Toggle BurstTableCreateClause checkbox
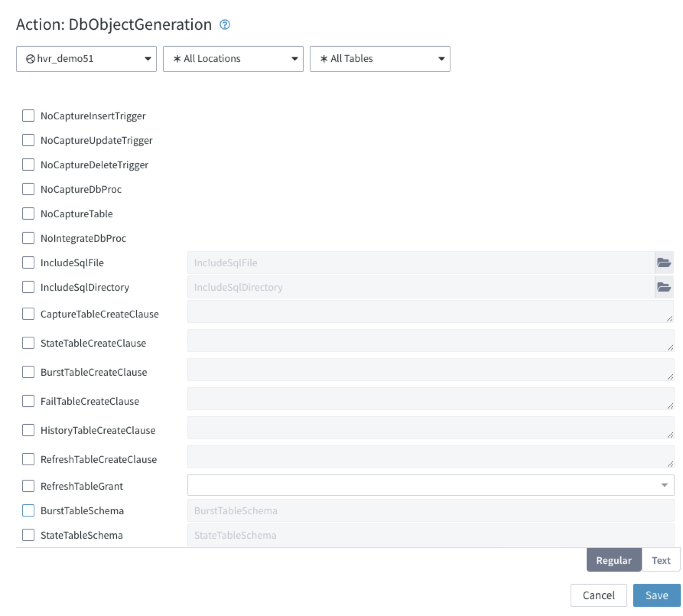This screenshot has height=616, width=683. (28, 372)
